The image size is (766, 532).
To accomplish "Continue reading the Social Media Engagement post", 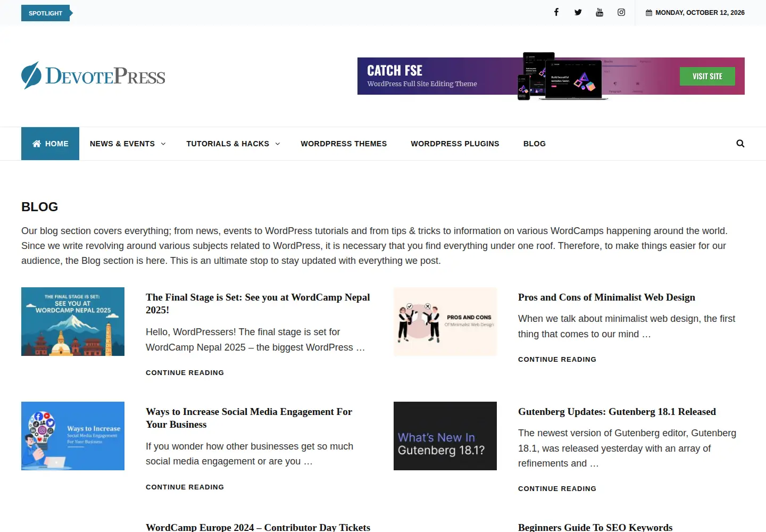I will coord(185,487).
